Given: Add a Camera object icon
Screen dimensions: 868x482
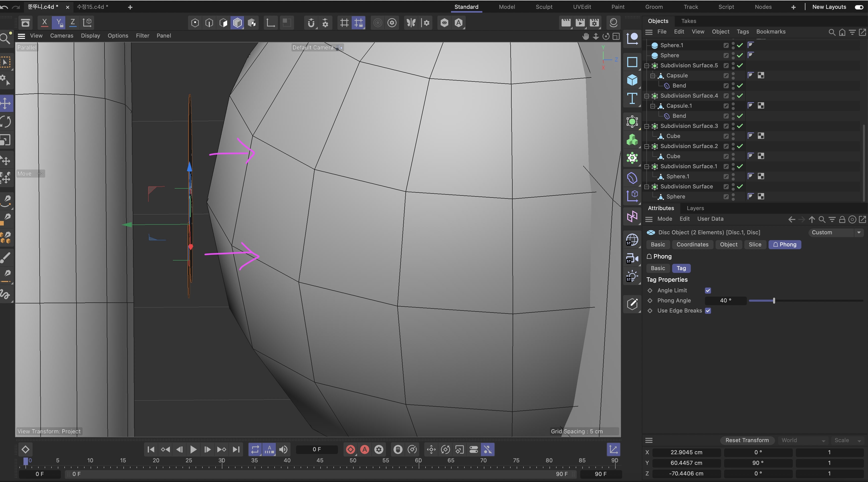Looking at the screenshot, I should [x=632, y=258].
